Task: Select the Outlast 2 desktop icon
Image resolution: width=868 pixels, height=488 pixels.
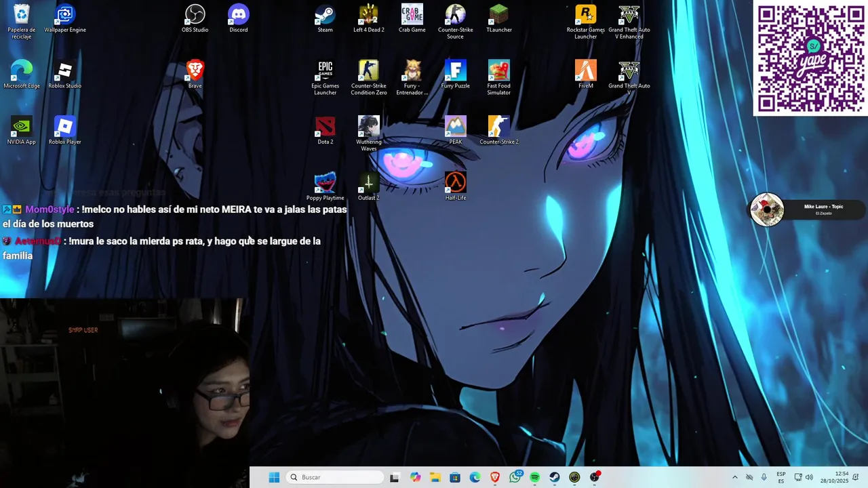Action: (x=369, y=187)
